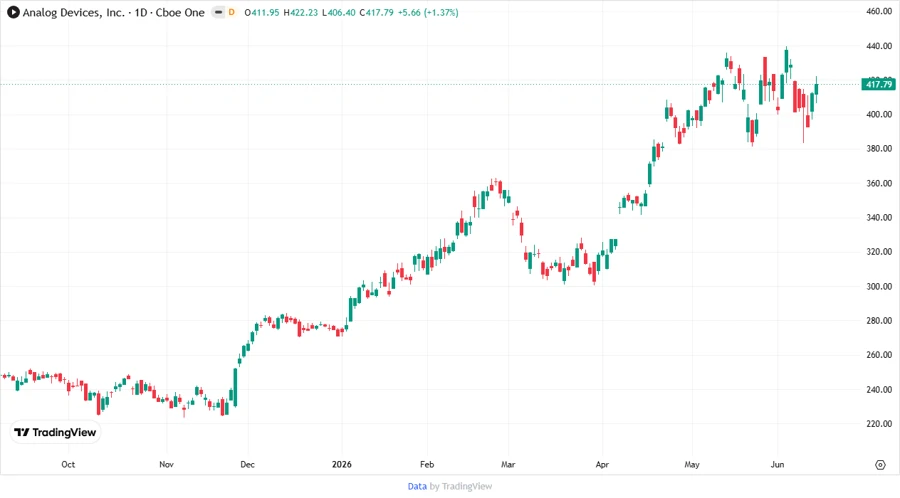This screenshot has height=498, width=900.
Task: Click the Feb label on time axis
Action: [427, 464]
